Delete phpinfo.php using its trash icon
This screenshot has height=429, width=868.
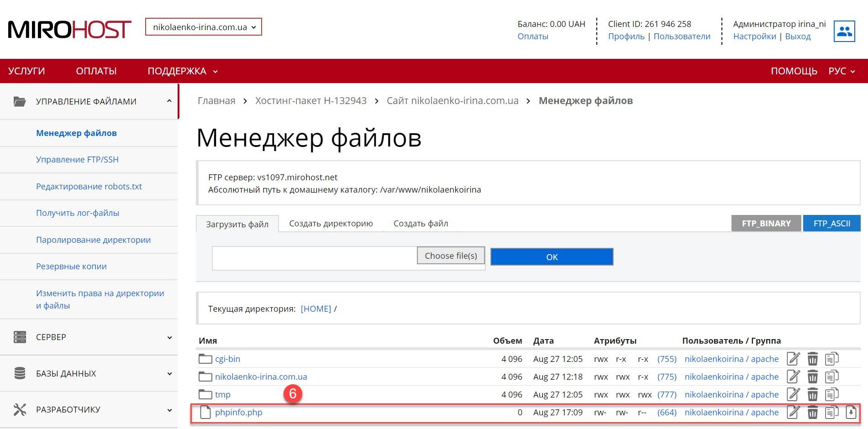pyautogui.click(x=813, y=413)
